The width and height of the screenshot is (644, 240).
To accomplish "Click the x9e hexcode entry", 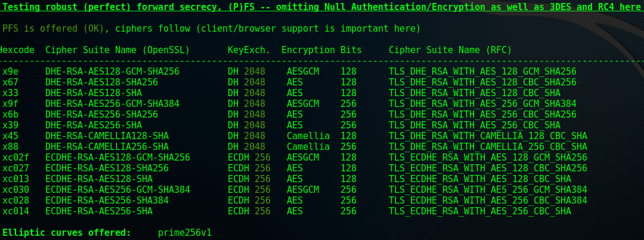I will point(10,72).
